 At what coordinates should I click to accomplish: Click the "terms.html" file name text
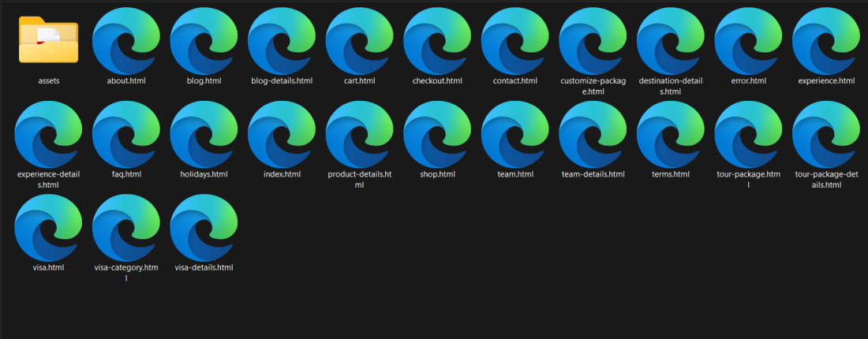click(671, 174)
